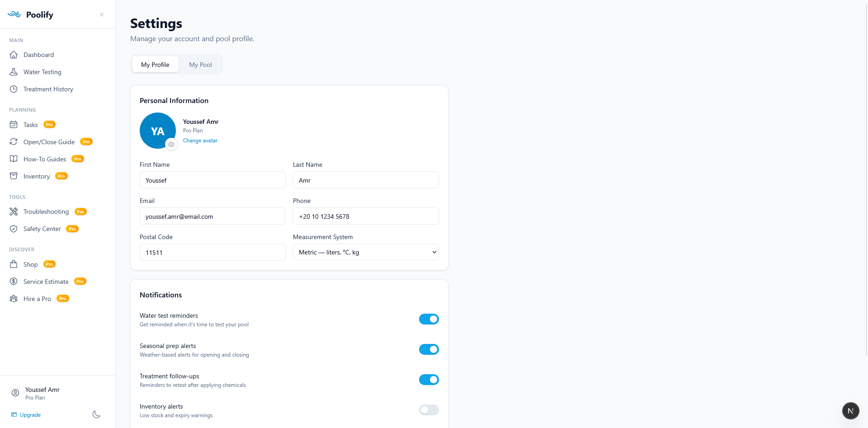Viewport: 868px width, 428px height.
Task: Click the Hire a Pro people icon
Action: [x=14, y=299]
